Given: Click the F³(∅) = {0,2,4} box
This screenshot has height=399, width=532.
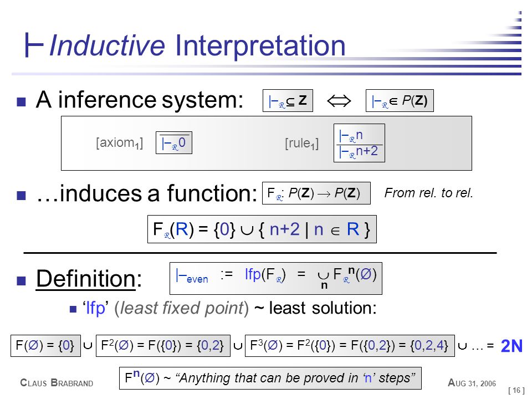Looking at the screenshot, I should pyautogui.click(x=350, y=346).
